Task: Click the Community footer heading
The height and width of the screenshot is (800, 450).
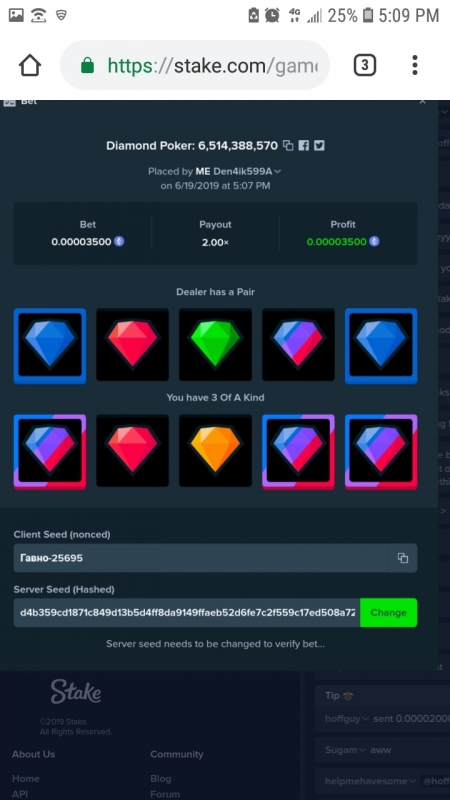Action: coord(177,754)
